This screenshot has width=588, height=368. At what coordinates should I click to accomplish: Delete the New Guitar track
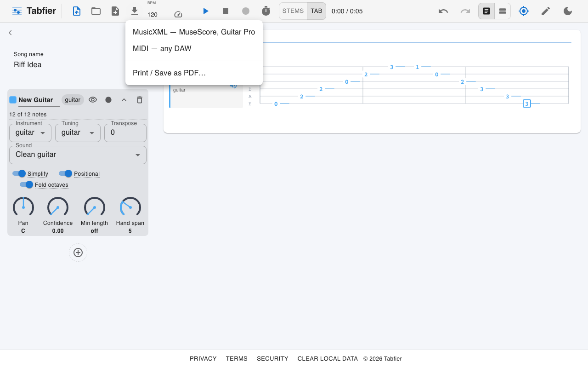(x=140, y=100)
